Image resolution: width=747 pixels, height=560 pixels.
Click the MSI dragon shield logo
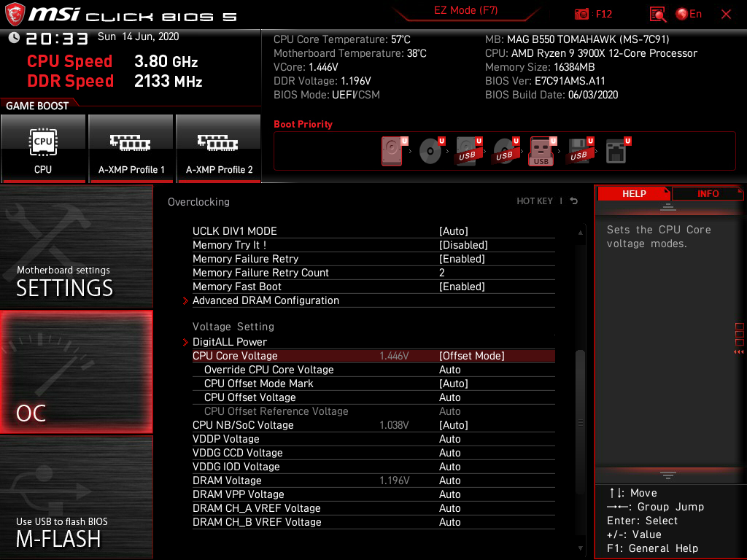15,14
